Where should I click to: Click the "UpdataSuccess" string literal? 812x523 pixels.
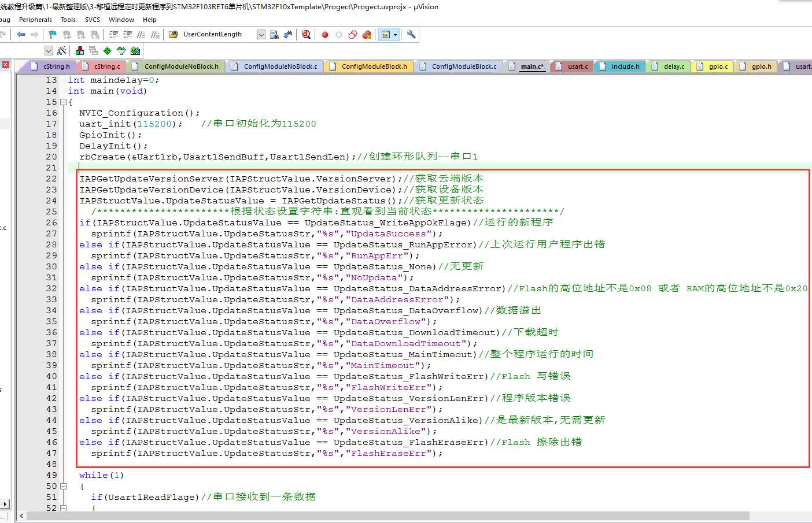(389, 233)
